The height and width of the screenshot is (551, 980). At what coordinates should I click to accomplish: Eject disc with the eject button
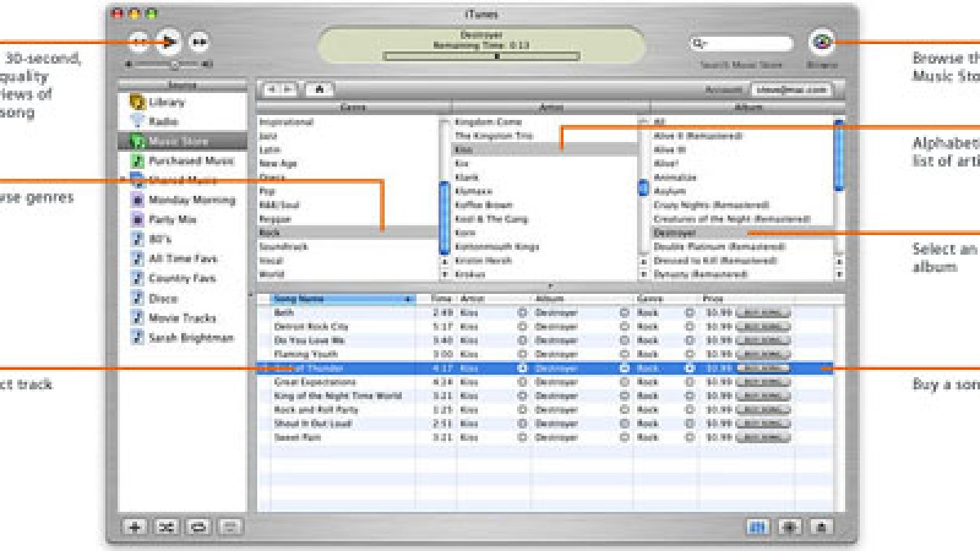point(821,527)
